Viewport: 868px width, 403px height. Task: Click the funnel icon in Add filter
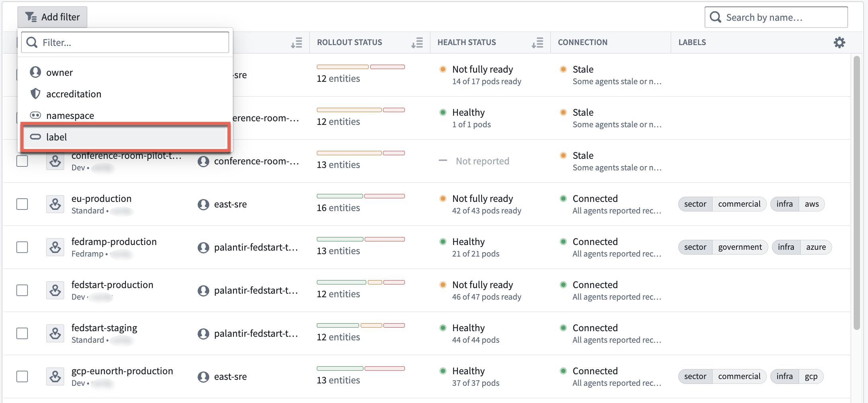31,17
